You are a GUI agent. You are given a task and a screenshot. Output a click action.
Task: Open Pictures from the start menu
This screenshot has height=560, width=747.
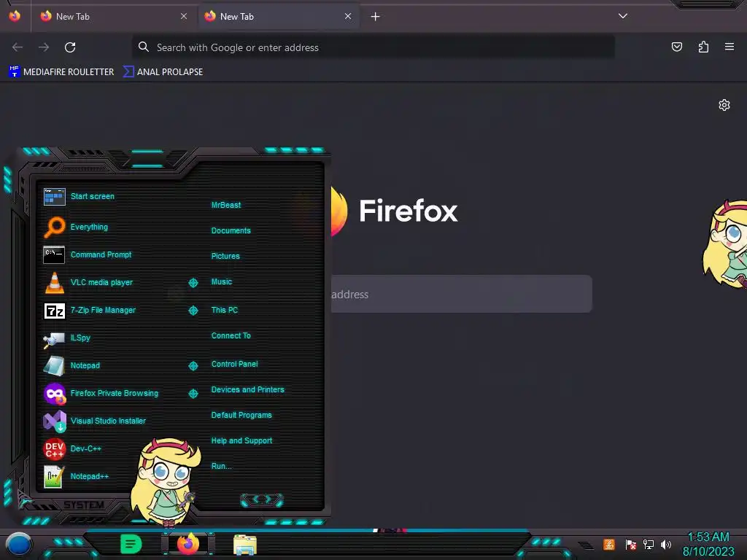coord(225,256)
